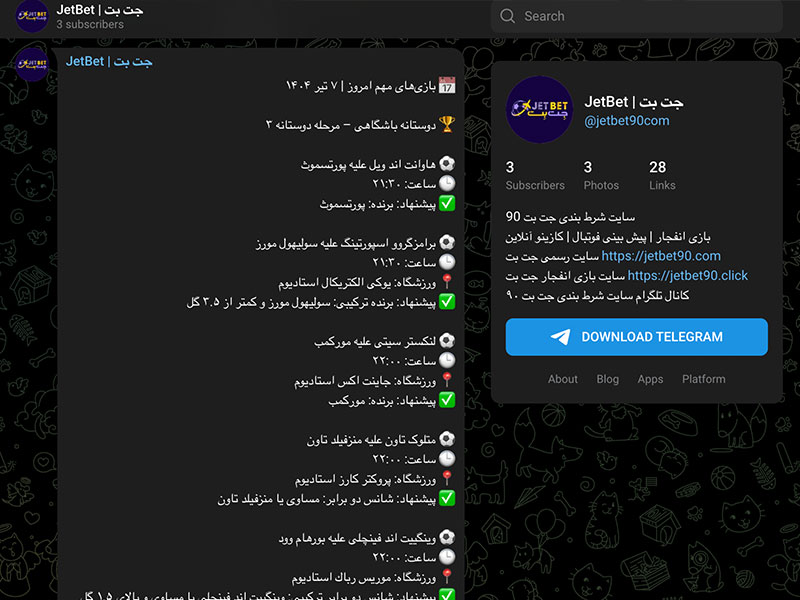
Task: Open the @jetbet90com username link
Action: 627,121
